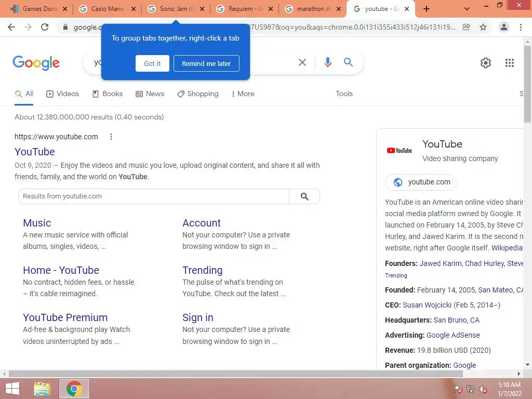Close the Casio Mario tab
This screenshot has width=532, height=399.
click(134, 9)
